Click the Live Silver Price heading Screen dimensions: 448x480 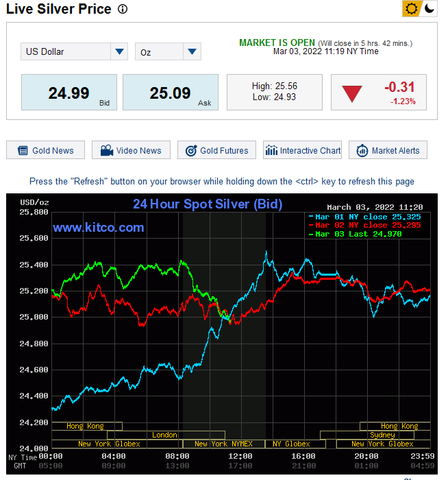[x=58, y=9]
